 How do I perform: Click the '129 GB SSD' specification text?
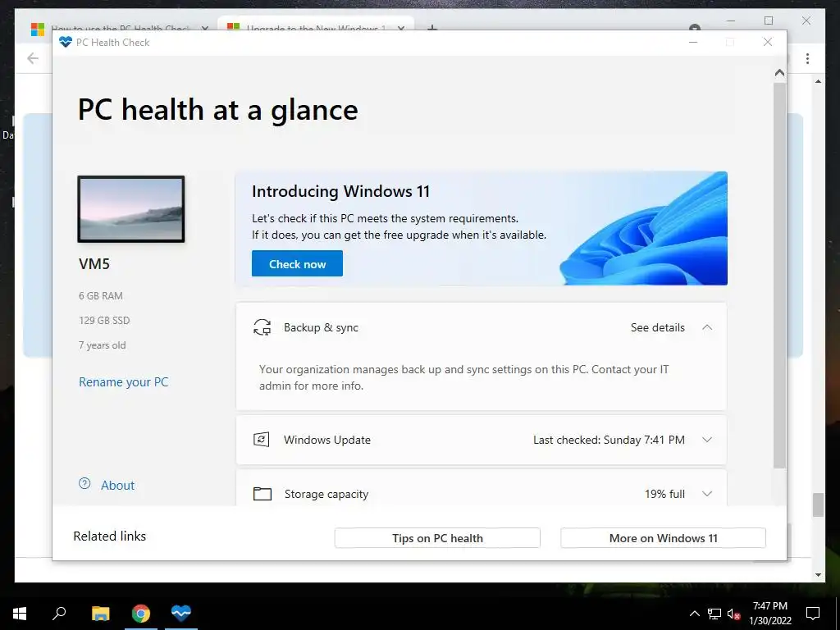(x=104, y=321)
